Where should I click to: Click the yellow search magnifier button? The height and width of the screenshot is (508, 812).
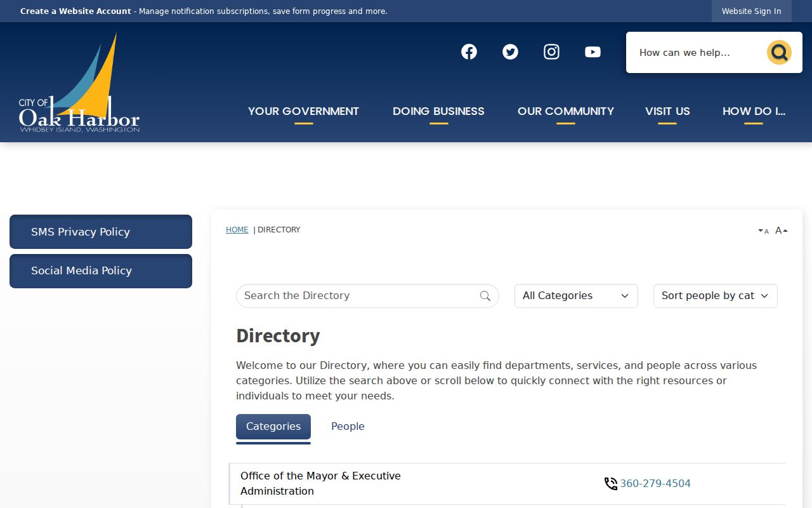coord(779,53)
